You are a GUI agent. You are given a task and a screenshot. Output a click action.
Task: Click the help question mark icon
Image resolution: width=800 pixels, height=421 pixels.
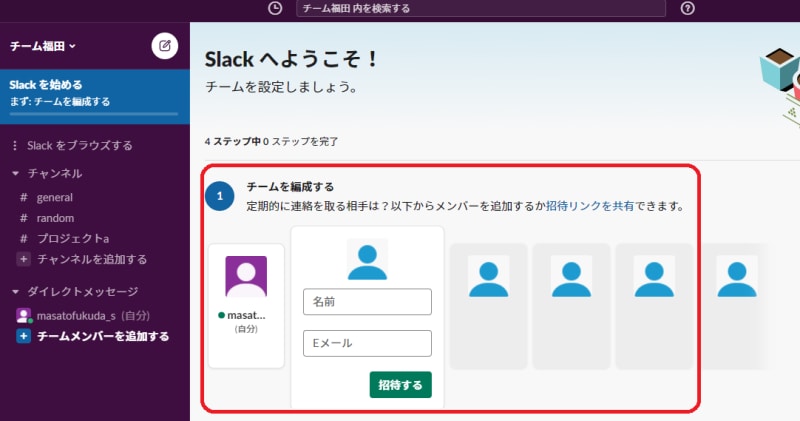tap(687, 8)
